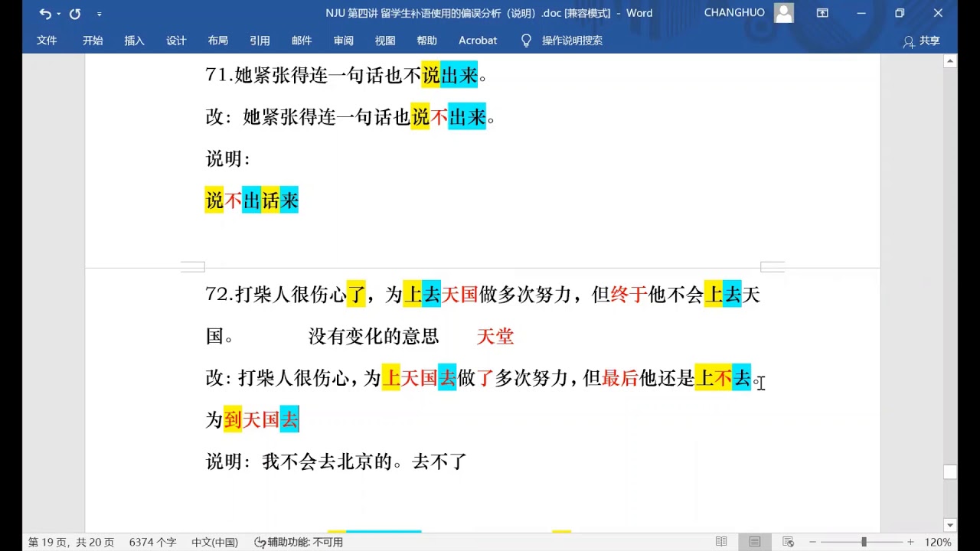Click the 操作说明搜索 search field
Screen dimensions: 980x551
point(572,41)
